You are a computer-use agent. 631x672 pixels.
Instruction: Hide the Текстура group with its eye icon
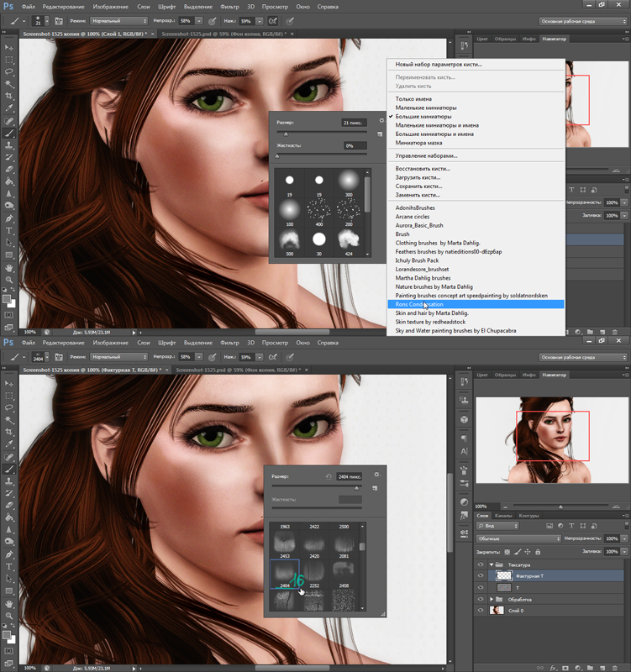480,564
